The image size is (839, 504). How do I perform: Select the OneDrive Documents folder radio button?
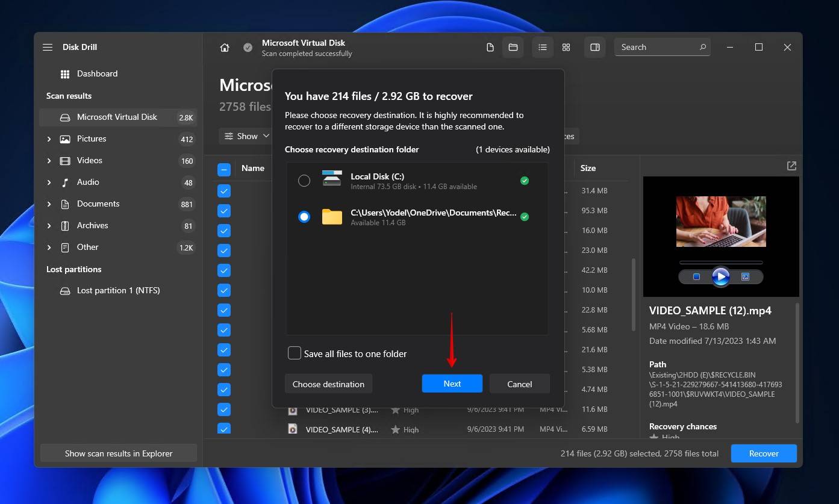[x=304, y=217]
